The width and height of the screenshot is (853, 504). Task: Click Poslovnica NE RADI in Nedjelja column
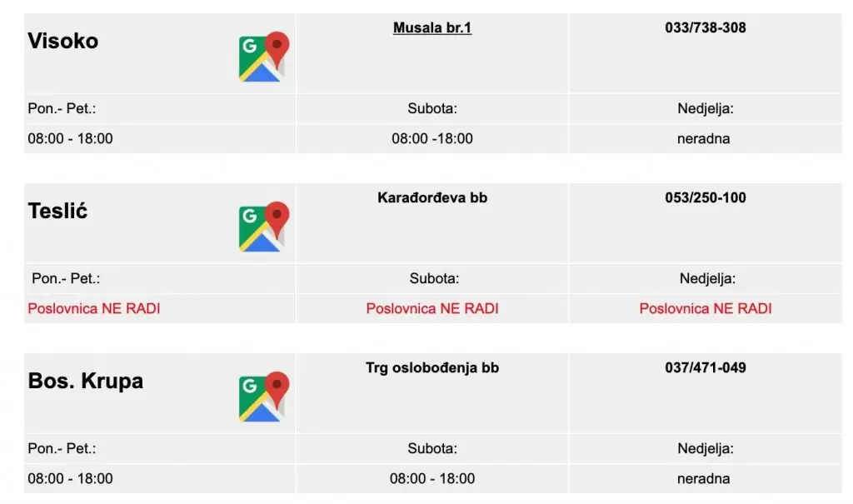pos(705,308)
